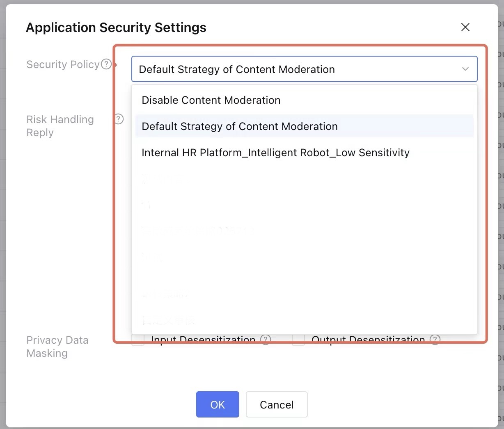The height and width of the screenshot is (429, 504).
Task: Click the Input Desensitization help icon
Action: (266, 340)
